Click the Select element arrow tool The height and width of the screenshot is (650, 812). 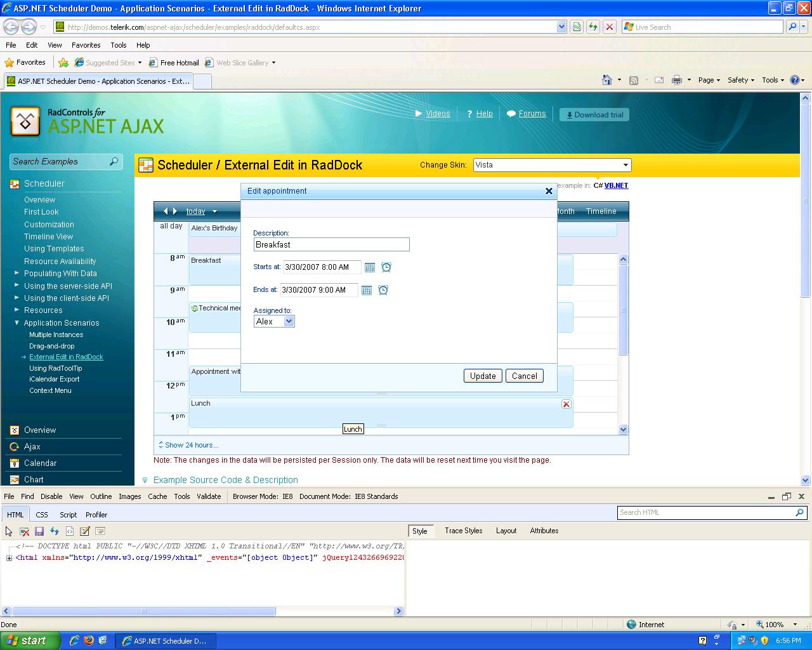point(9,531)
